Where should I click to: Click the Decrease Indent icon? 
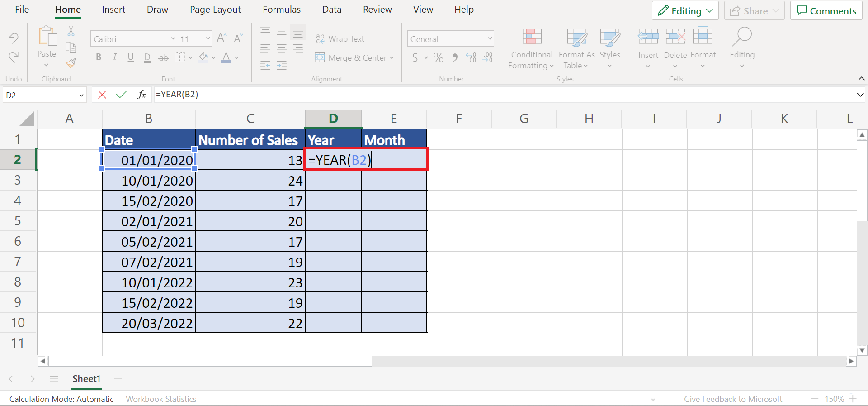265,65
